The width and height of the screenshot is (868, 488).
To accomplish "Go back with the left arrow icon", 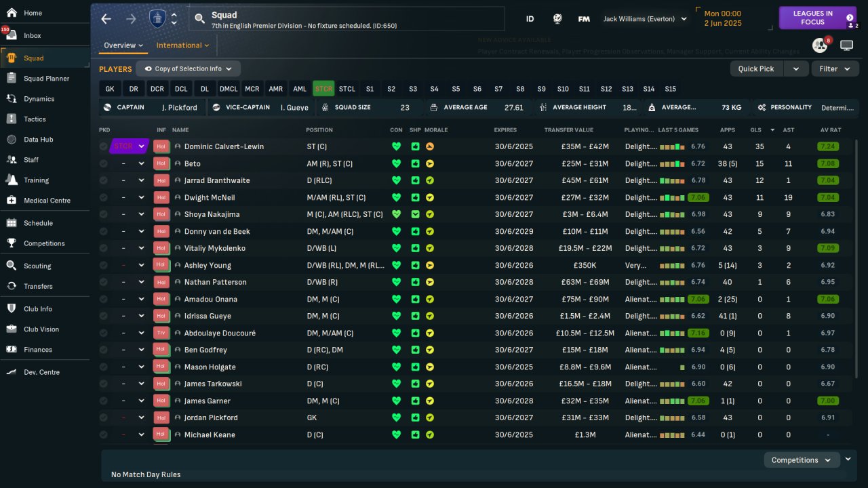I will click(x=106, y=19).
